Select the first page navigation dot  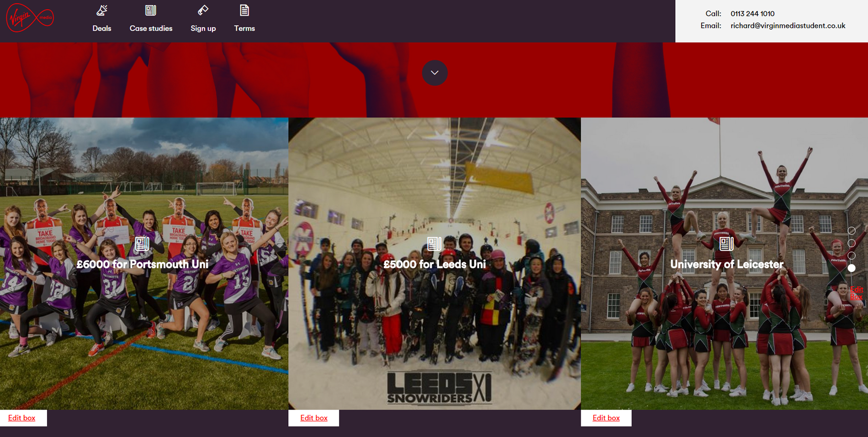(x=852, y=231)
